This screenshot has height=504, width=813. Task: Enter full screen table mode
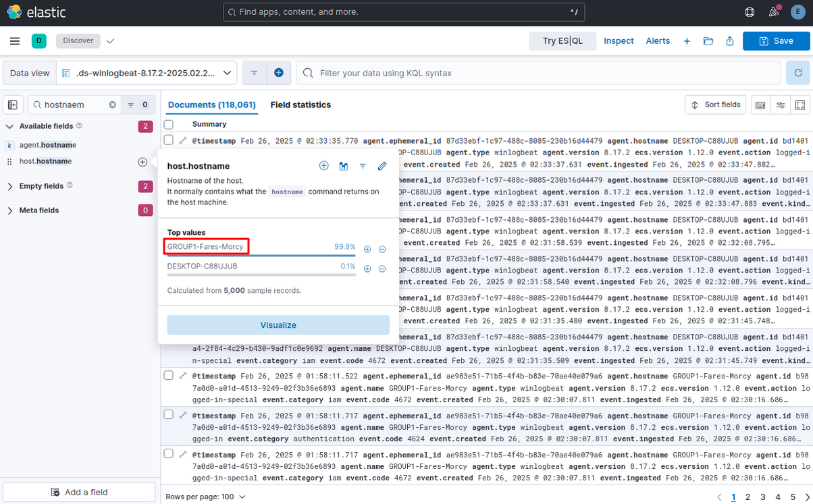click(x=800, y=105)
